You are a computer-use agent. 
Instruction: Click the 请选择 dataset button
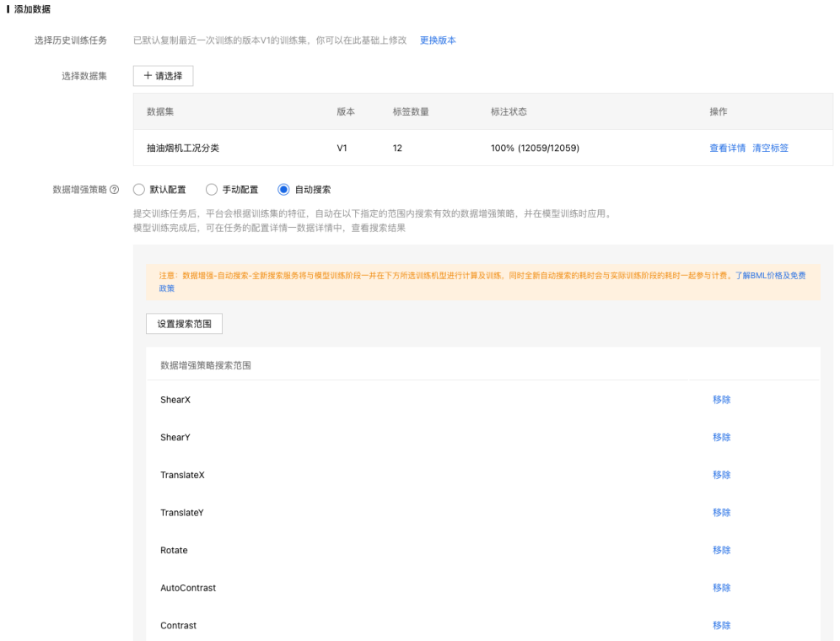pos(164,76)
